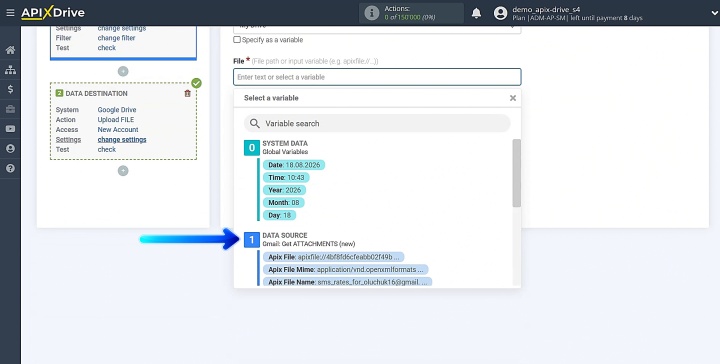Open profile icon in sidebar

10,149
